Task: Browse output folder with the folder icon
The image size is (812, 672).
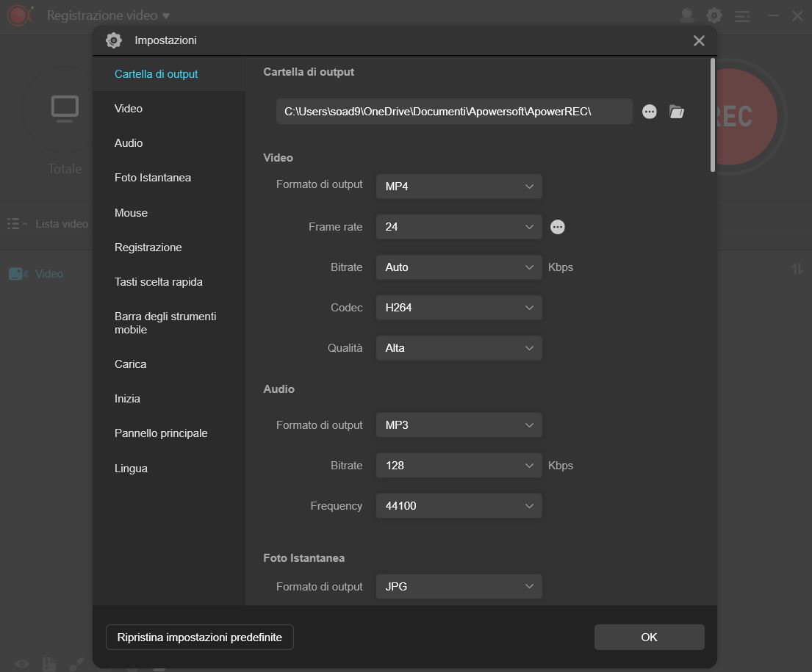Action: (x=676, y=112)
